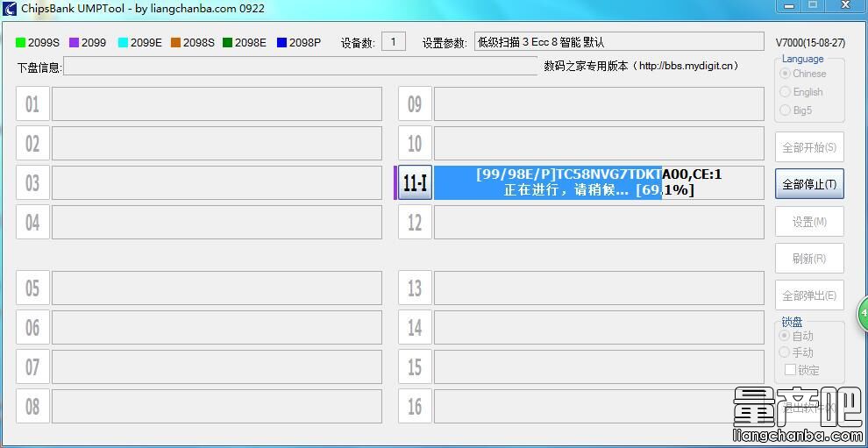Click port button 09
Screen dimensions: 868x448
(x=416, y=103)
